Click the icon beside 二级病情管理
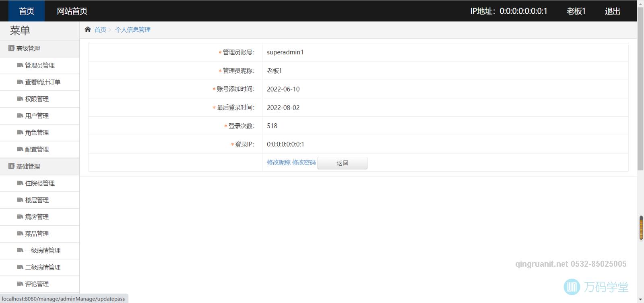Screen dimensions: 644x303 [20, 267]
